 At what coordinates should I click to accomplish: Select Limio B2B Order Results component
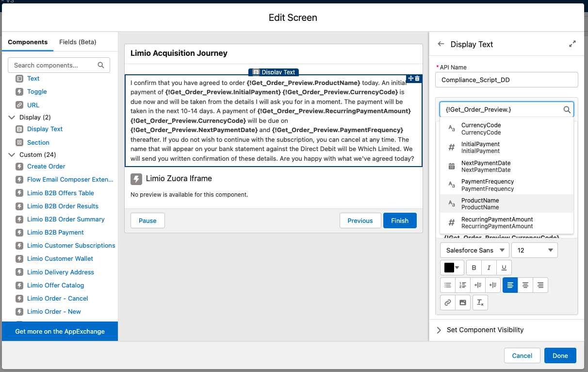pos(63,206)
